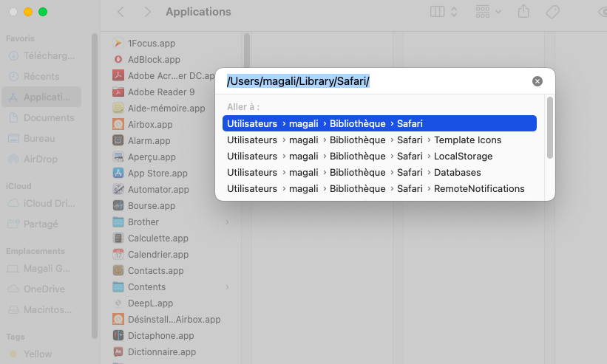The height and width of the screenshot is (364, 607).
Task: Open OneDrive in the sidebar
Action: pos(42,289)
